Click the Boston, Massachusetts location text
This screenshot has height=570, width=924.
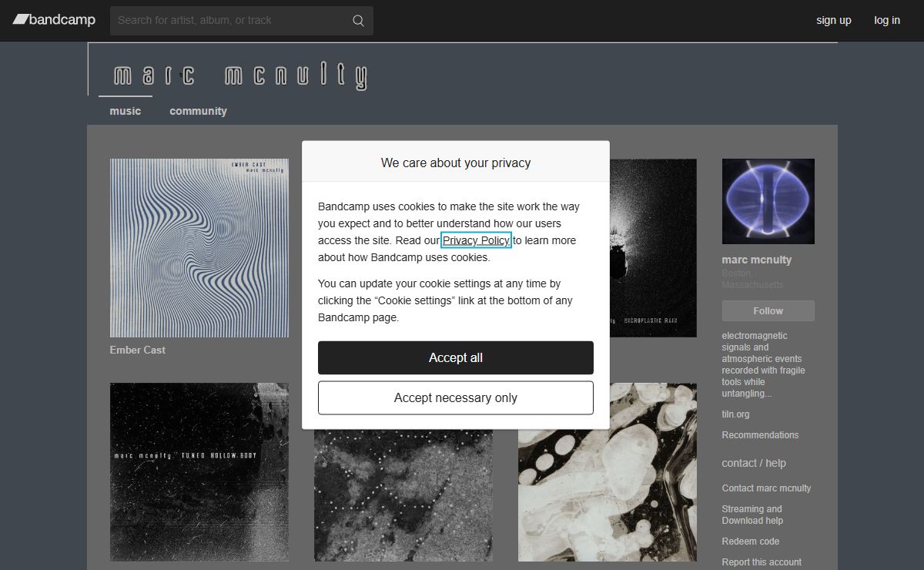coord(752,279)
